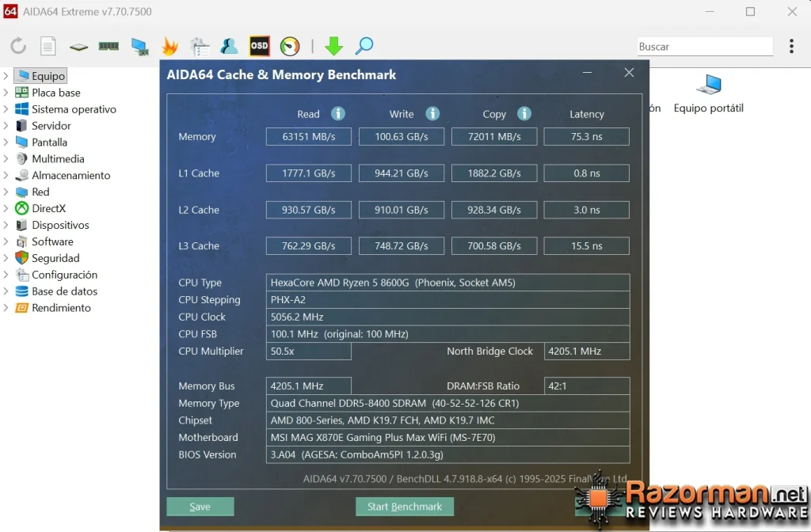The width and height of the screenshot is (811, 532).
Task: Minimize the Cache & Memory Benchmark dialog
Action: (587, 72)
